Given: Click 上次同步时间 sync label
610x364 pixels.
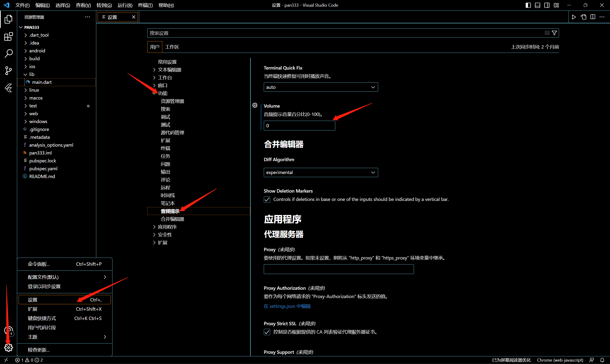Looking at the screenshot, I should pos(535,47).
